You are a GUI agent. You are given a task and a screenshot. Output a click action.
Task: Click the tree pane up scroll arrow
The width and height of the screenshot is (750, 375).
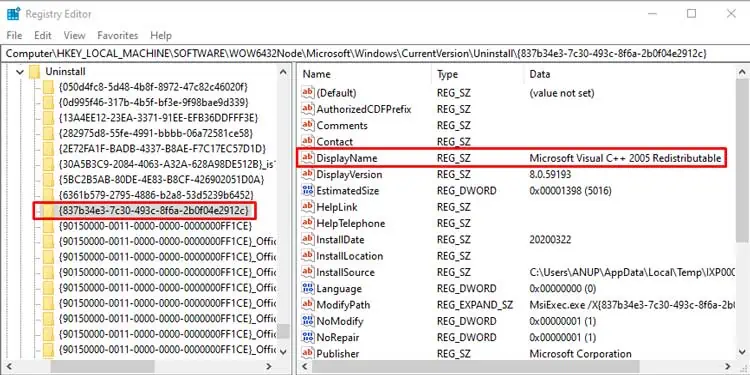283,73
